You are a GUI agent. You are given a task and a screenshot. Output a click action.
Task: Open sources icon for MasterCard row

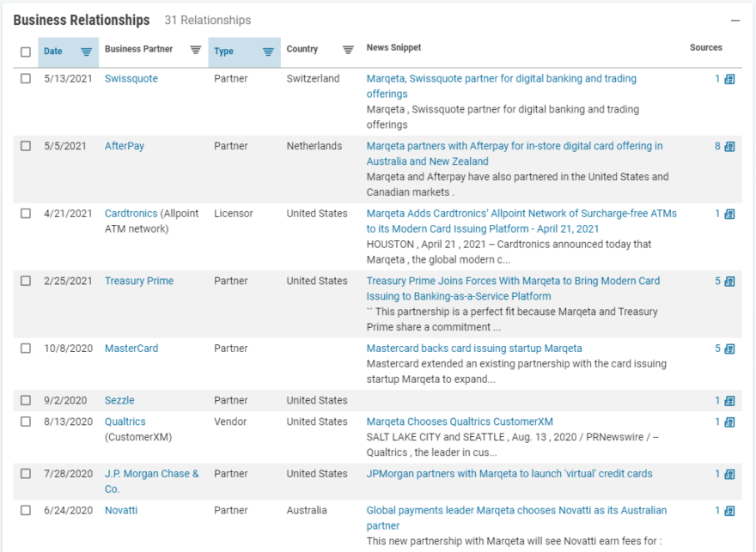coord(729,349)
